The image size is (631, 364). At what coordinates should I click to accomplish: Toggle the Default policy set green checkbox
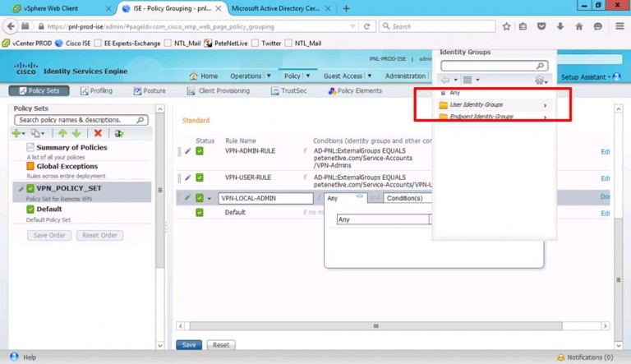pos(30,209)
